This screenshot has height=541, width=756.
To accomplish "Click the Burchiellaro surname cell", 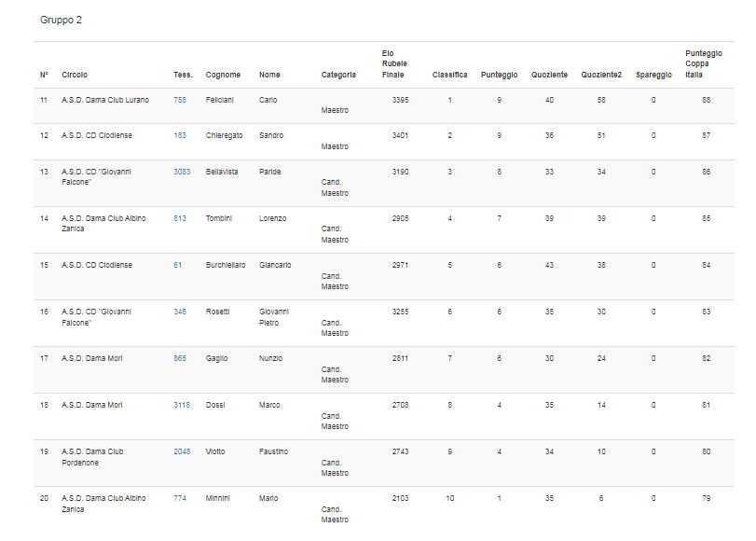I will click(x=226, y=266).
